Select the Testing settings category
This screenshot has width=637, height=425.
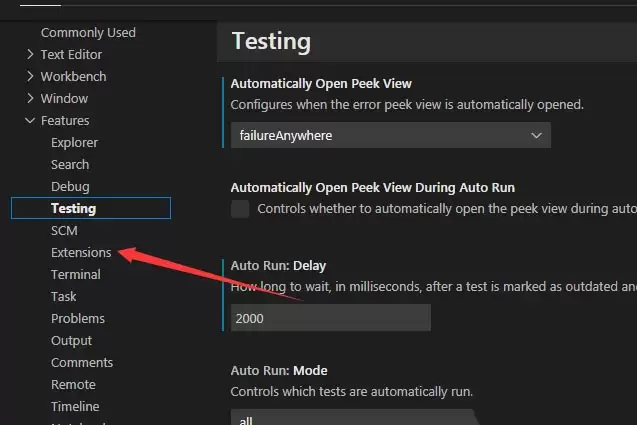74,208
